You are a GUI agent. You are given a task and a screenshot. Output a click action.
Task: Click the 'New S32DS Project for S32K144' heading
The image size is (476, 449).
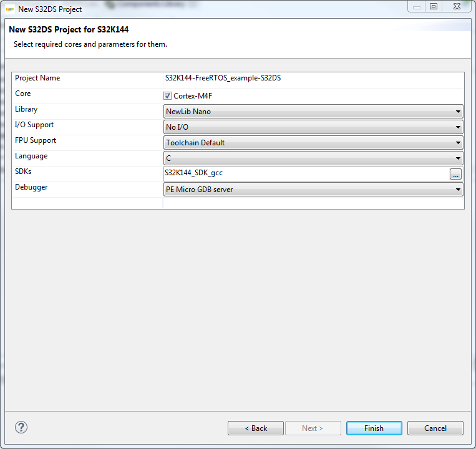(x=69, y=29)
